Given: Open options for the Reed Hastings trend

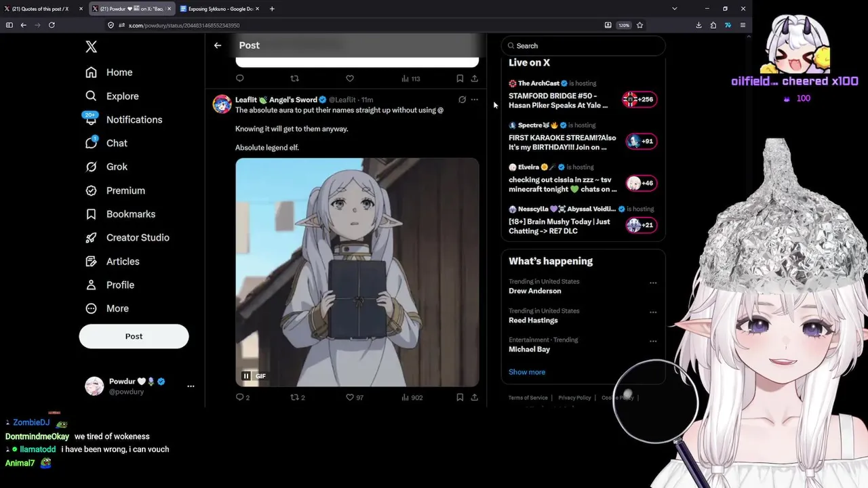Looking at the screenshot, I should pyautogui.click(x=653, y=312).
